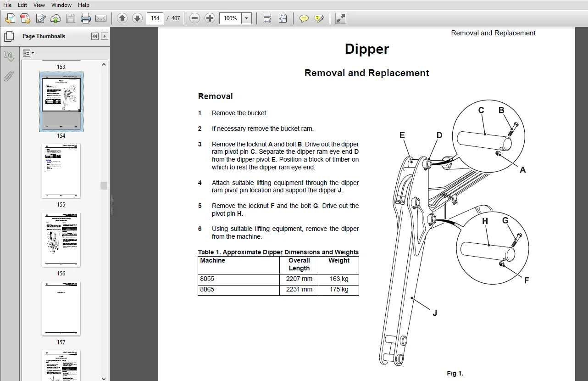Viewport: 588px width, 381px height.
Task: Click the thumbnails scrollbar up arrow
Action: coord(104,65)
